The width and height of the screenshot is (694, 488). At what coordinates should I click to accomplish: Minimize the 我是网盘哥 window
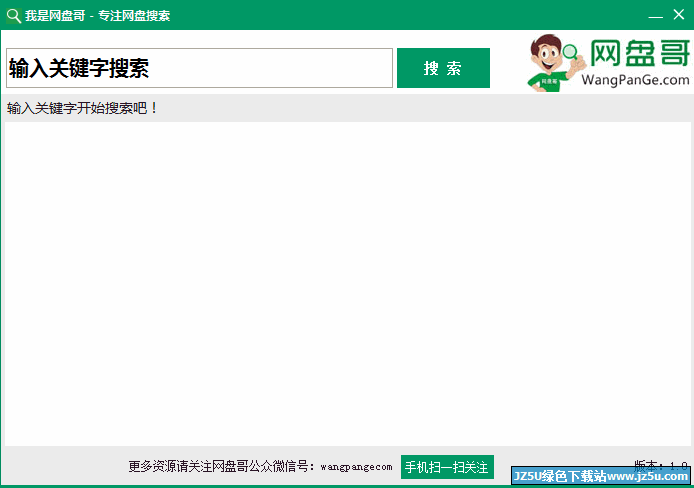655,15
